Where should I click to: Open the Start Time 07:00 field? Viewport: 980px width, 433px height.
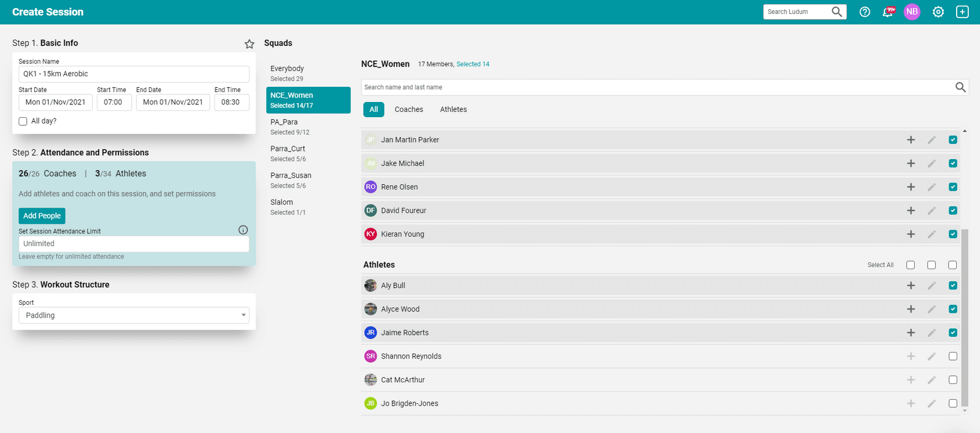pos(114,102)
